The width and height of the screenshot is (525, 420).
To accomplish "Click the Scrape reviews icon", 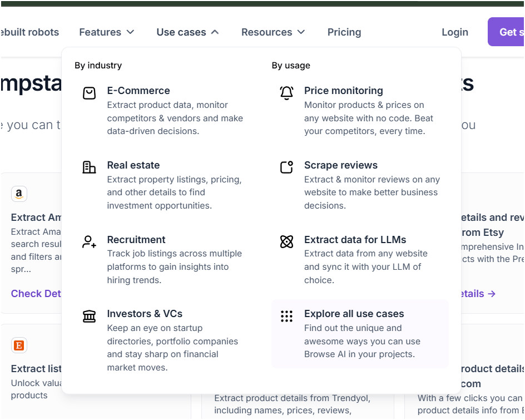I will point(286,167).
